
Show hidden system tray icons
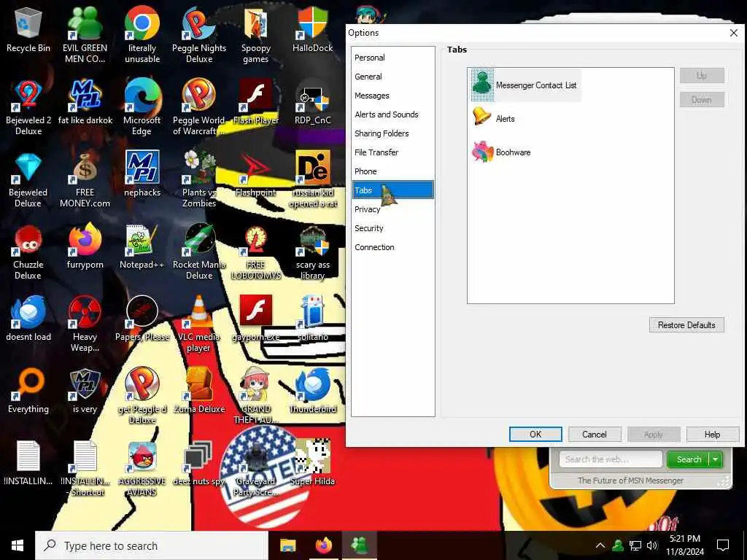pyautogui.click(x=600, y=545)
